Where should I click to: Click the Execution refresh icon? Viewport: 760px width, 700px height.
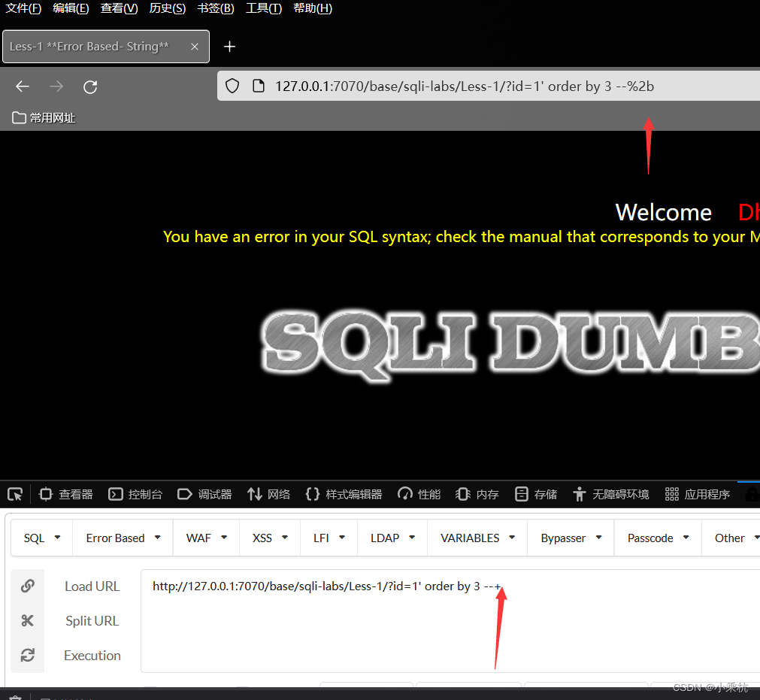pyautogui.click(x=28, y=656)
